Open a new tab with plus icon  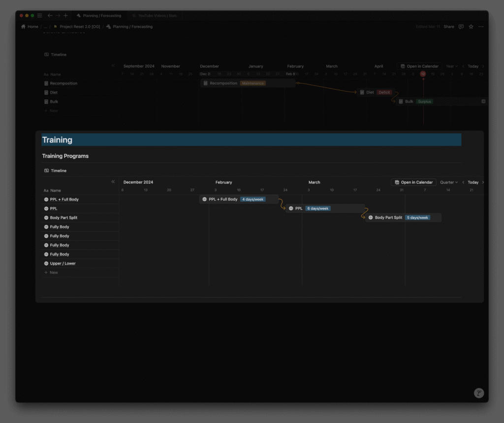66,16
